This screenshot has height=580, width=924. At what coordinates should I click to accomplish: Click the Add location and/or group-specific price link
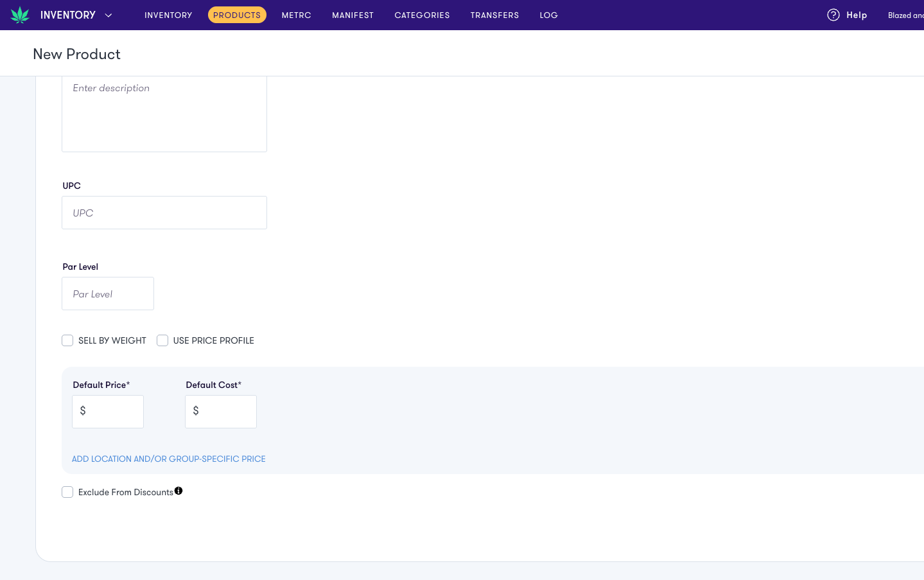(168, 459)
